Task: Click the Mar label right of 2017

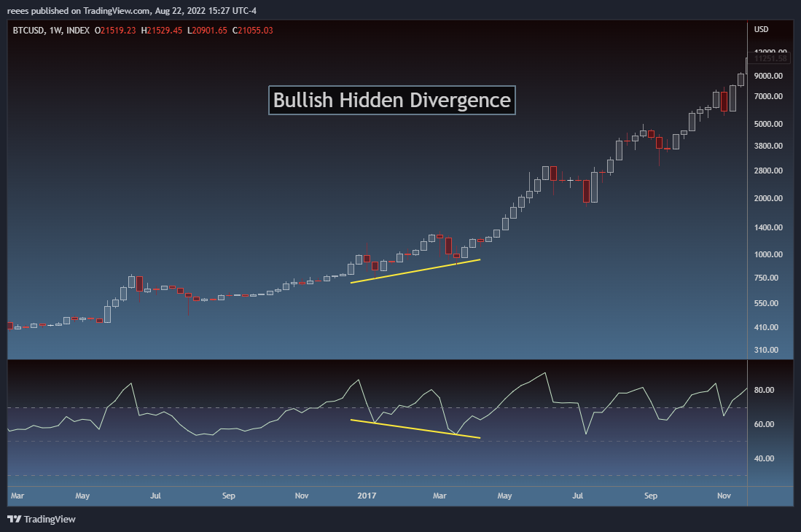Action: (x=439, y=496)
